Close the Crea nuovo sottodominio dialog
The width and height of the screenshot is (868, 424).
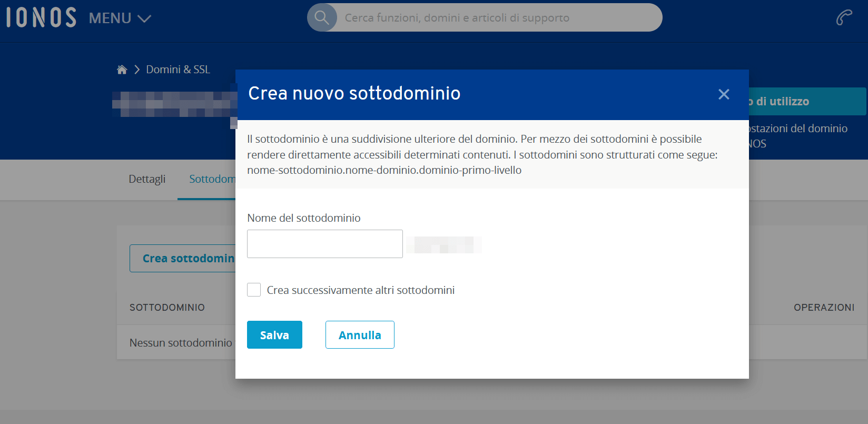pos(724,94)
